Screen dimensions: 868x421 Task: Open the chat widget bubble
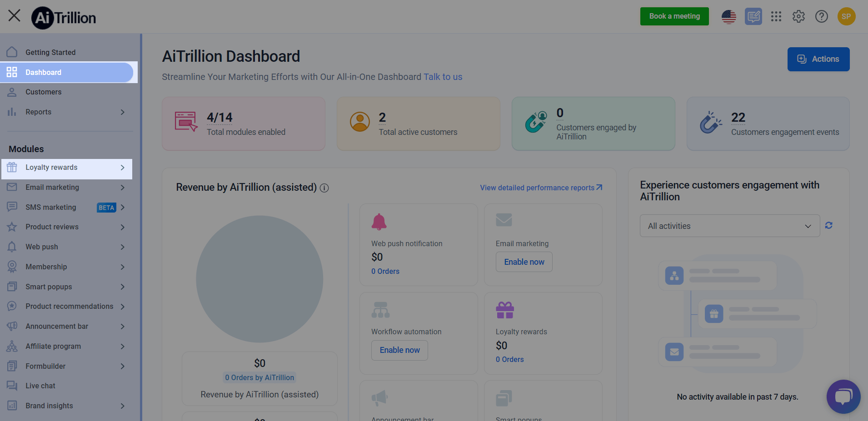coord(843,396)
